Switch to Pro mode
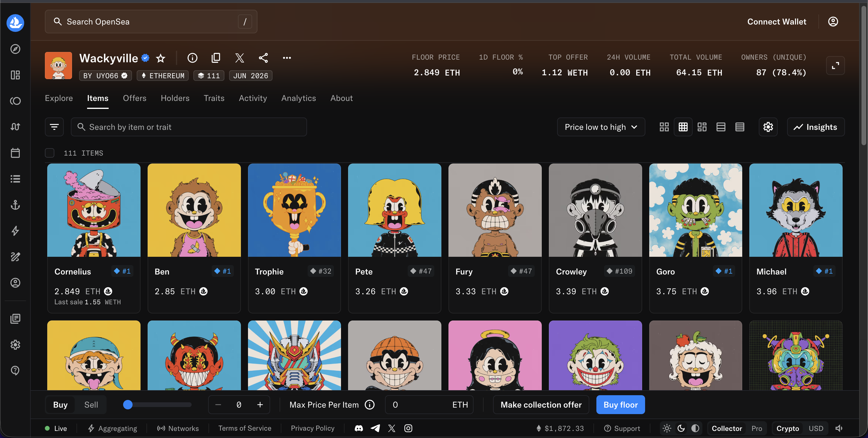868x438 pixels. pyautogui.click(x=756, y=428)
